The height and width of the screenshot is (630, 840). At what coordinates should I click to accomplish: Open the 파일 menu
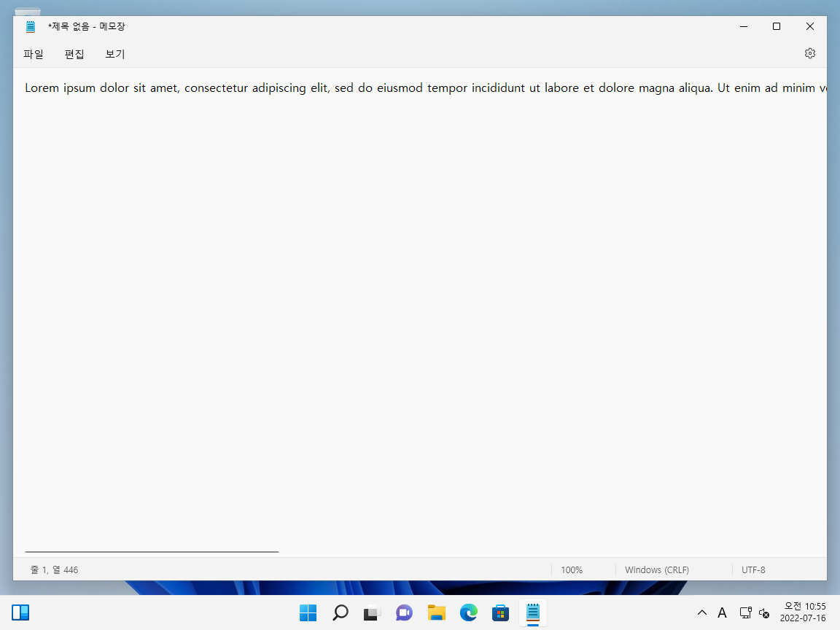tap(34, 54)
